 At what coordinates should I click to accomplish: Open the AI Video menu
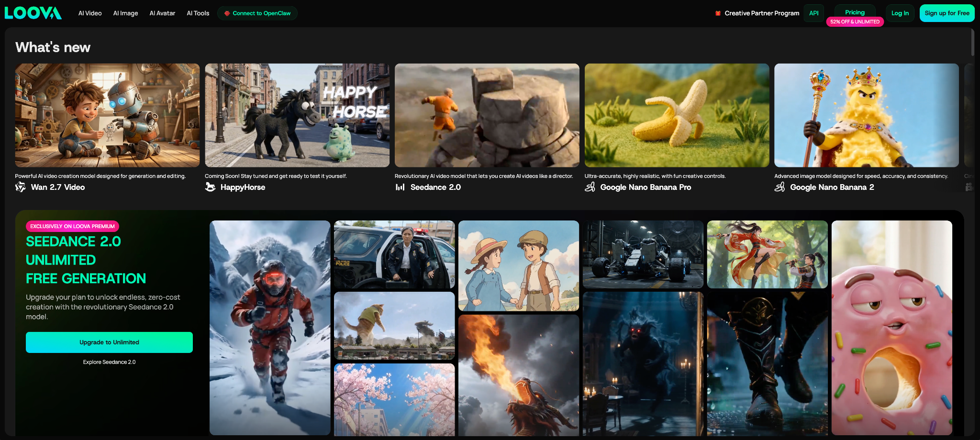[90, 13]
